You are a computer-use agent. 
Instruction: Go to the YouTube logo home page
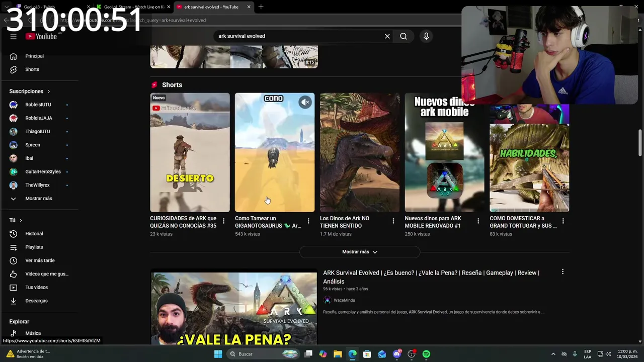coord(41,36)
